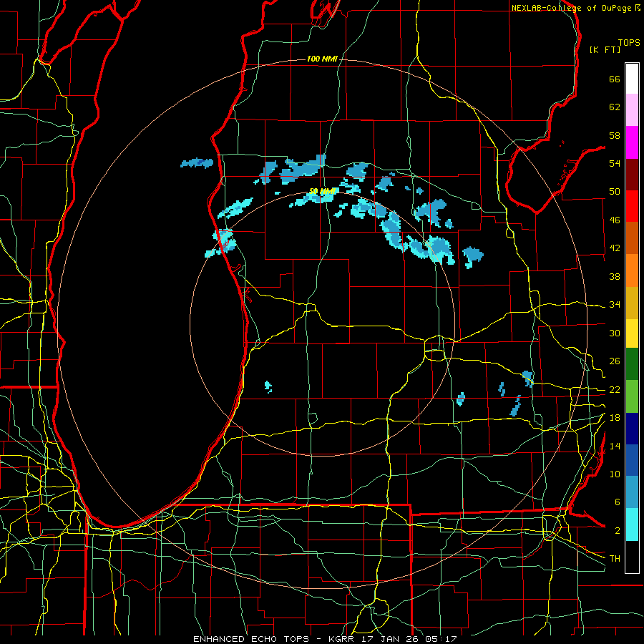644x644 pixels.
Task: Click the '[K FT]' units label
Action: pyautogui.click(x=605, y=49)
